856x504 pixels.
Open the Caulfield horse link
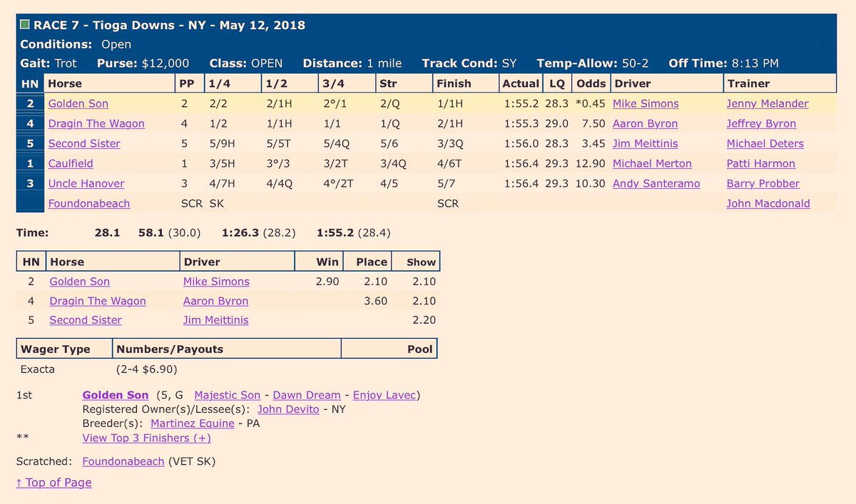tap(72, 163)
